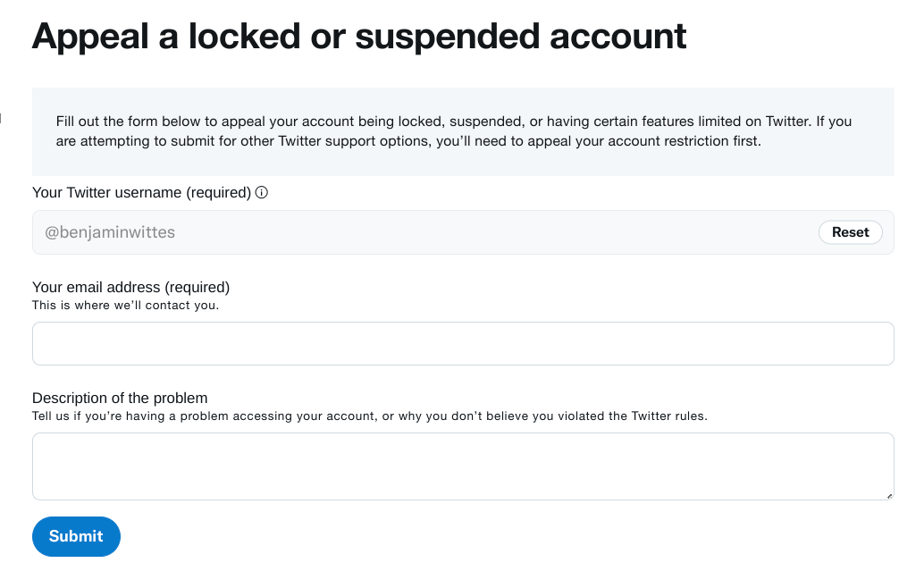Submit the appeal form
Screen dimensions: 924x588
coord(76,536)
